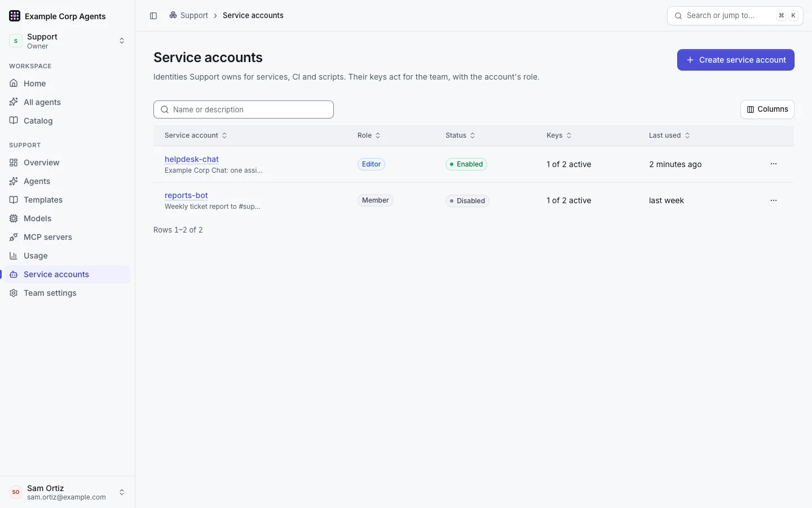
Task: Open the helpdesk-chat service account
Action: tap(192, 159)
